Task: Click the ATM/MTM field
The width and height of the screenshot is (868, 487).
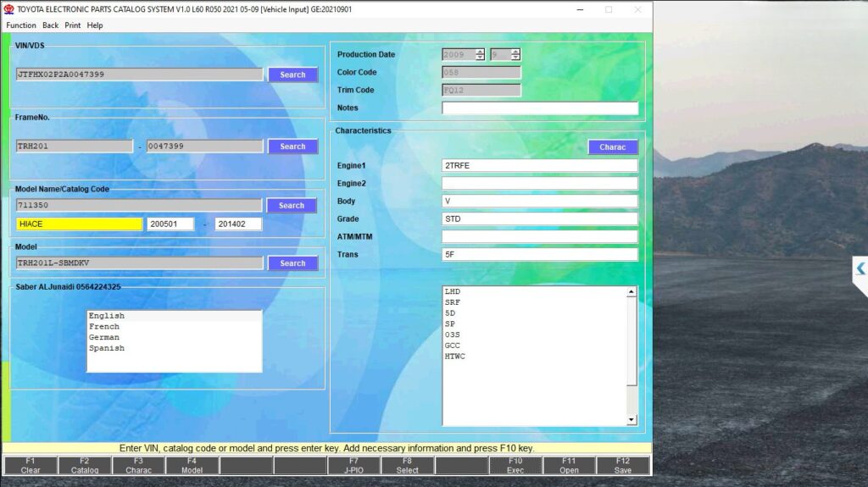Action: (540, 237)
